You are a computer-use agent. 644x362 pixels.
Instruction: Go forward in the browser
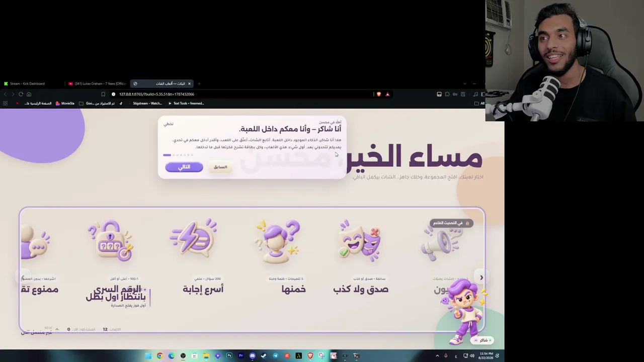coord(13,94)
